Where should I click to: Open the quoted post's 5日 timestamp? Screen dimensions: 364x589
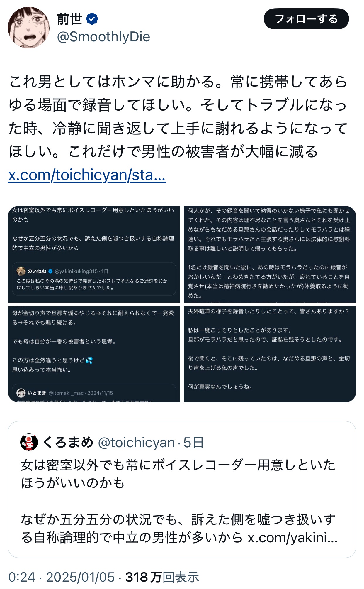[x=193, y=443]
